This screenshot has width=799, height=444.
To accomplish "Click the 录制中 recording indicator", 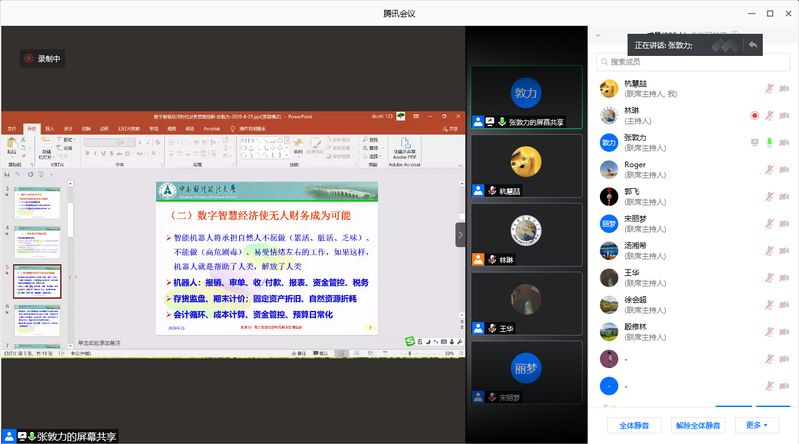I will pyautogui.click(x=43, y=59).
